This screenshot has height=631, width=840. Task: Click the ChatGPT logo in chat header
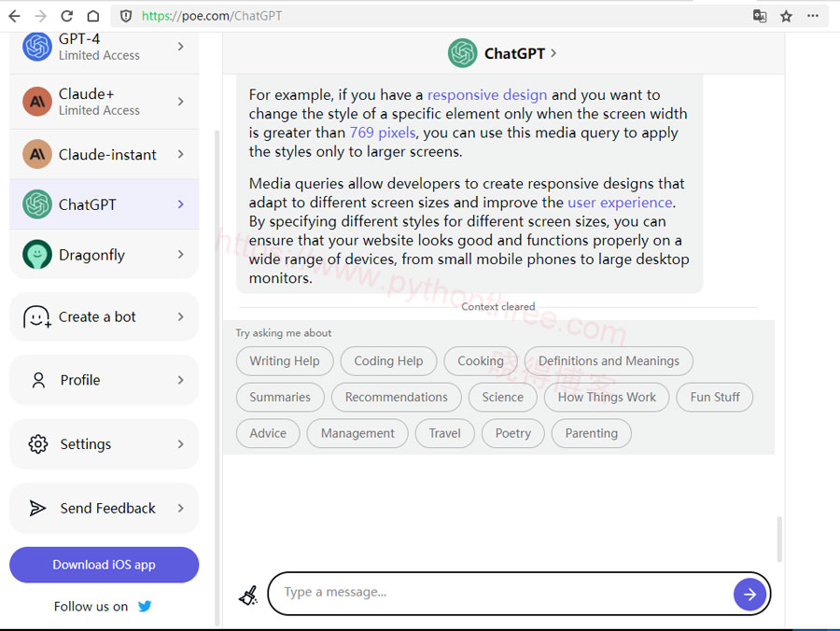(x=462, y=53)
